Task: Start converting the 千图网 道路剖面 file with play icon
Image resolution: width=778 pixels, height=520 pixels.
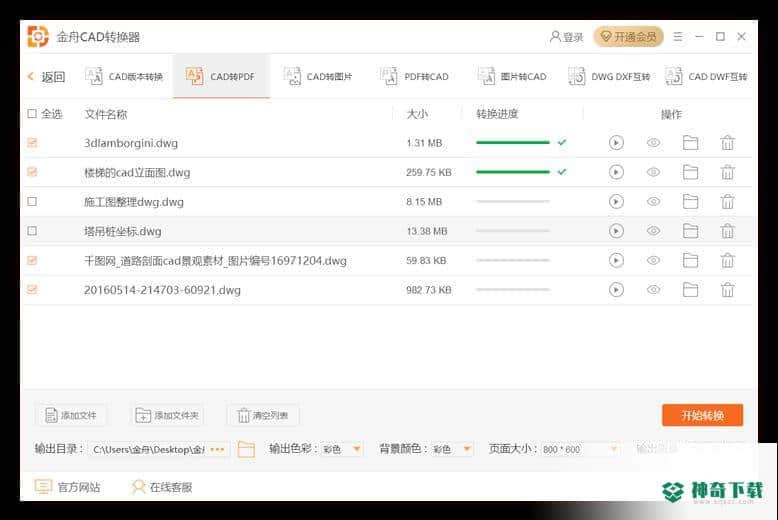Action: pos(616,260)
